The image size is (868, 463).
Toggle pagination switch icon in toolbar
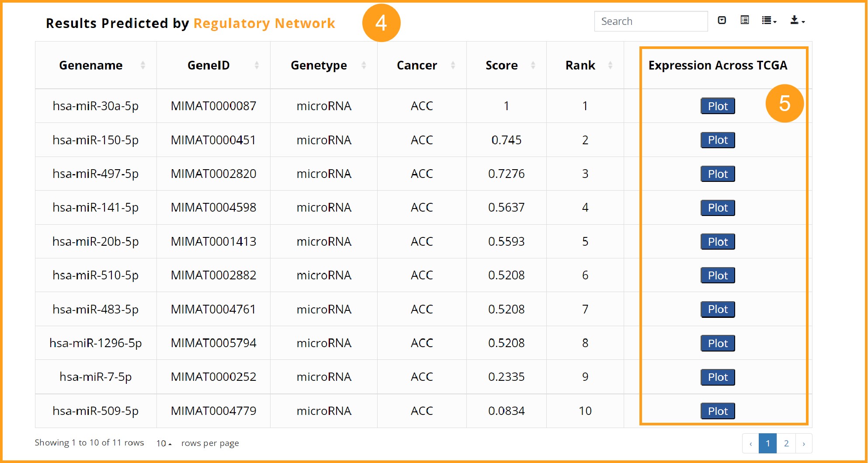pos(722,20)
